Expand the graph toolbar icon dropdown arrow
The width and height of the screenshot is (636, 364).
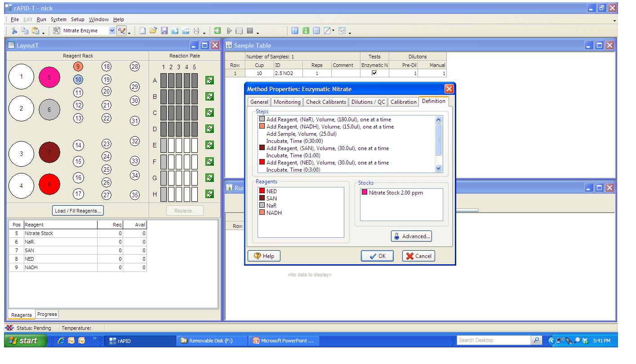pos(333,31)
